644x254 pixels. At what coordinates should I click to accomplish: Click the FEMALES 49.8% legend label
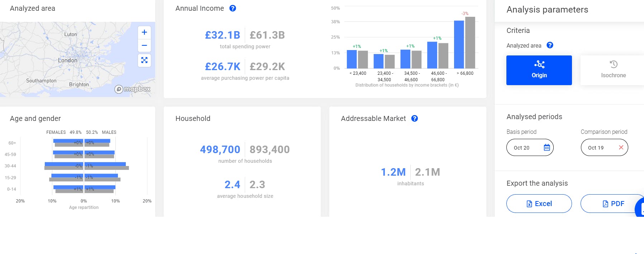[64, 132]
